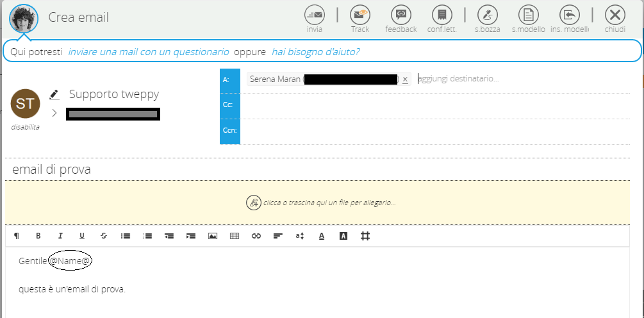Open text color picker
The height and width of the screenshot is (318, 644).
pyautogui.click(x=322, y=236)
